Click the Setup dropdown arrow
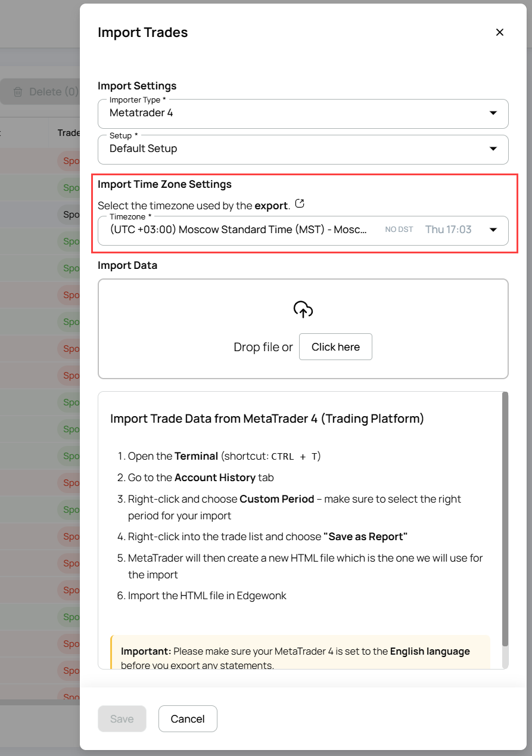Image resolution: width=532 pixels, height=756 pixels. (493, 149)
